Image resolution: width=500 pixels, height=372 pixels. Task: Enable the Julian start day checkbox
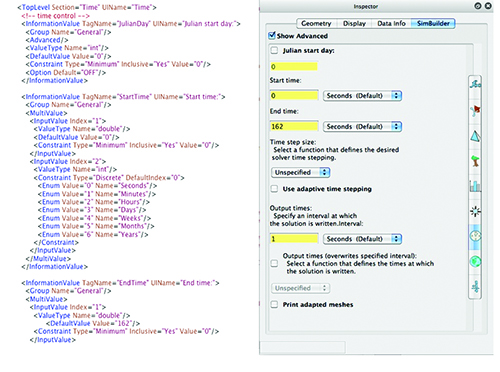point(274,50)
